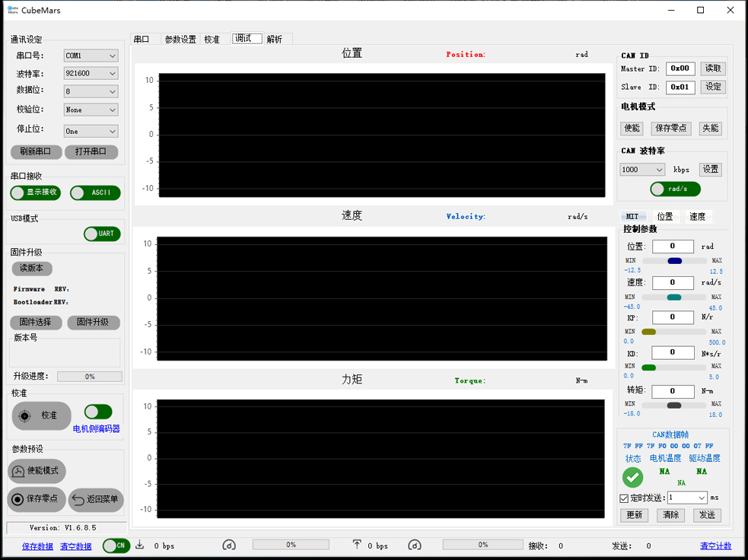The image size is (748, 560).
Task: Open the CAN 波特率 1000 kbps dropdown
Action: [x=642, y=170]
